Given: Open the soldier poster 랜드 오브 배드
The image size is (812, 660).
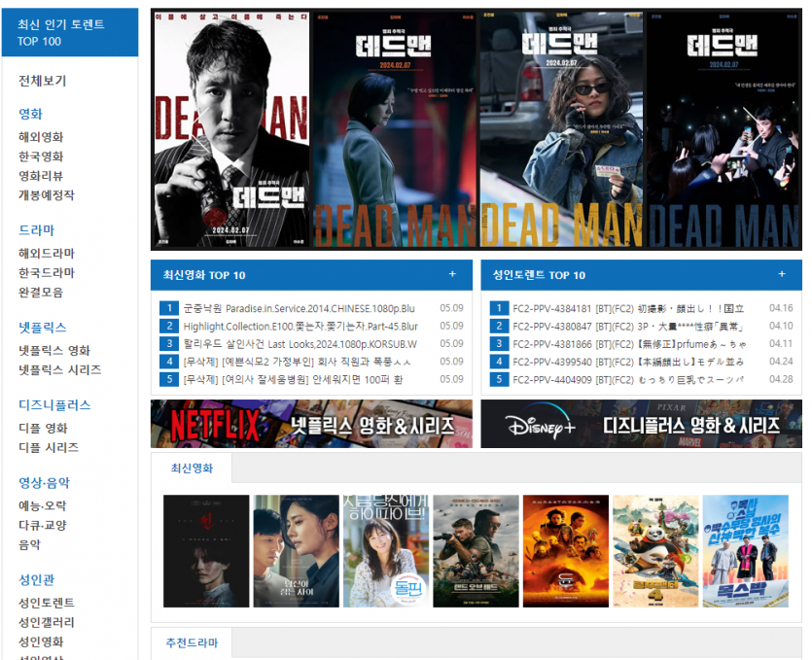Looking at the screenshot, I should [x=476, y=551].
